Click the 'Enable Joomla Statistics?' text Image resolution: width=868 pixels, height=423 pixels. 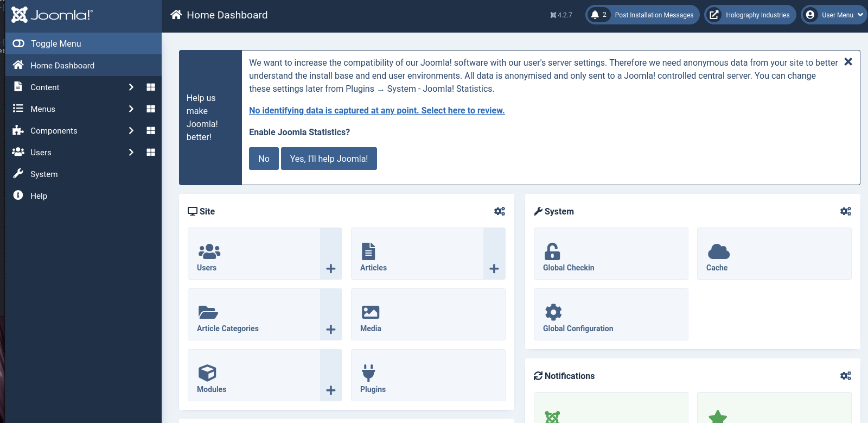[x=299, y=132]
